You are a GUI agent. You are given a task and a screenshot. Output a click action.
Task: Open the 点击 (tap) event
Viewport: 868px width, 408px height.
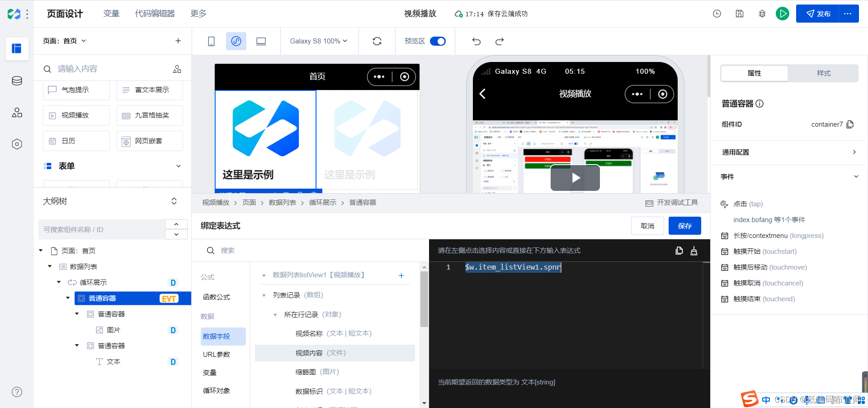pyautogui.click(x=748, y=204)
